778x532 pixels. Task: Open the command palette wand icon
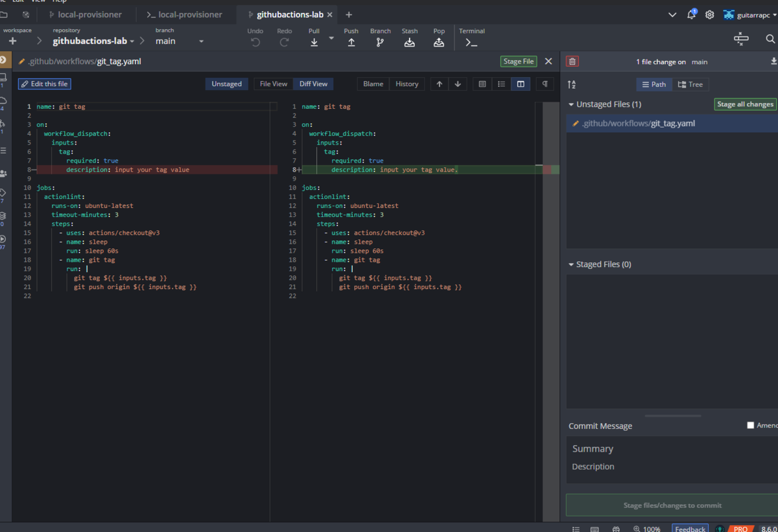(741, 39)
